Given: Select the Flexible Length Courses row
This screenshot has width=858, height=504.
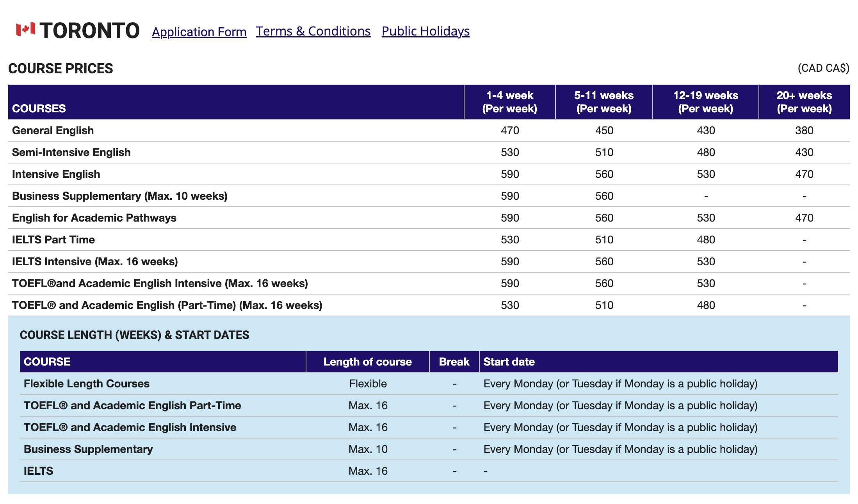Looking at the screenshot, I should 86,383.
